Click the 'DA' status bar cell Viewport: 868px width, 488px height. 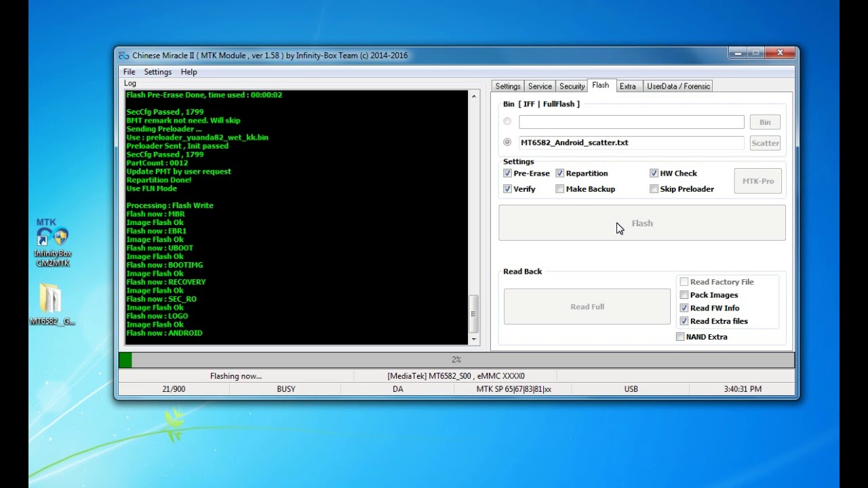point(398,389)
